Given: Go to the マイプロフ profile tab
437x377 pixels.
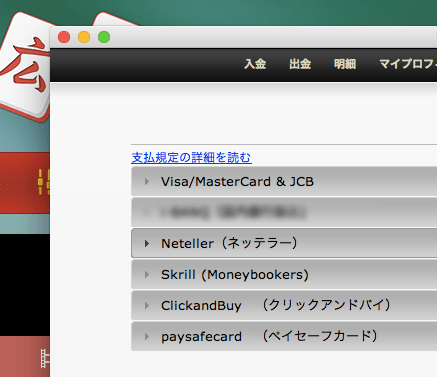Looking at the screenshot, I should click(x=408, y=64).
